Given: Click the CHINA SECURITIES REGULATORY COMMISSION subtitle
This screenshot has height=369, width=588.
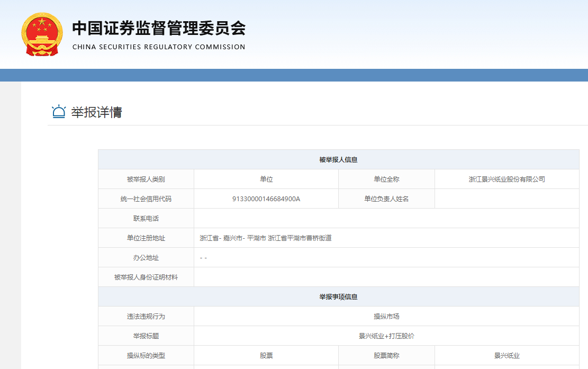Looking at the screenshot, I should 159,47.
